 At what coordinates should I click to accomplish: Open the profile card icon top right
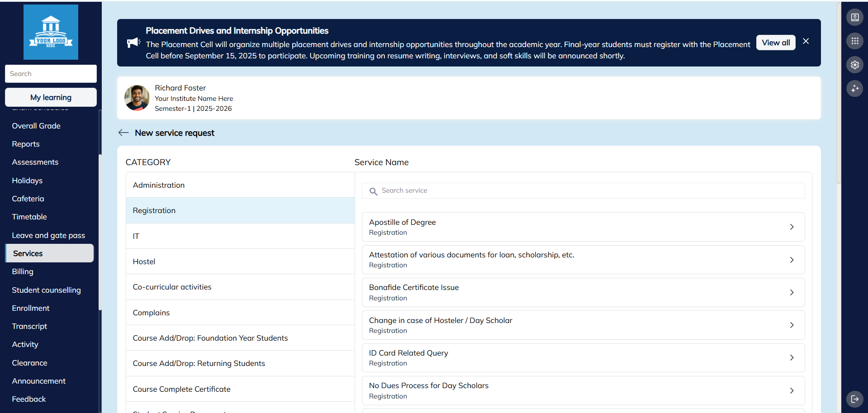[x=854, y=17]
